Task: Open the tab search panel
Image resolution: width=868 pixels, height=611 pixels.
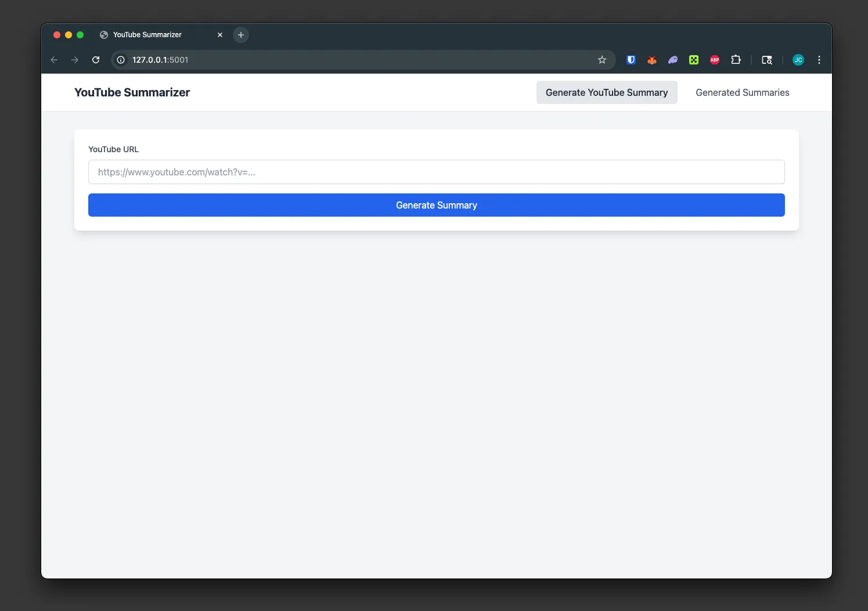Action: 767,60
